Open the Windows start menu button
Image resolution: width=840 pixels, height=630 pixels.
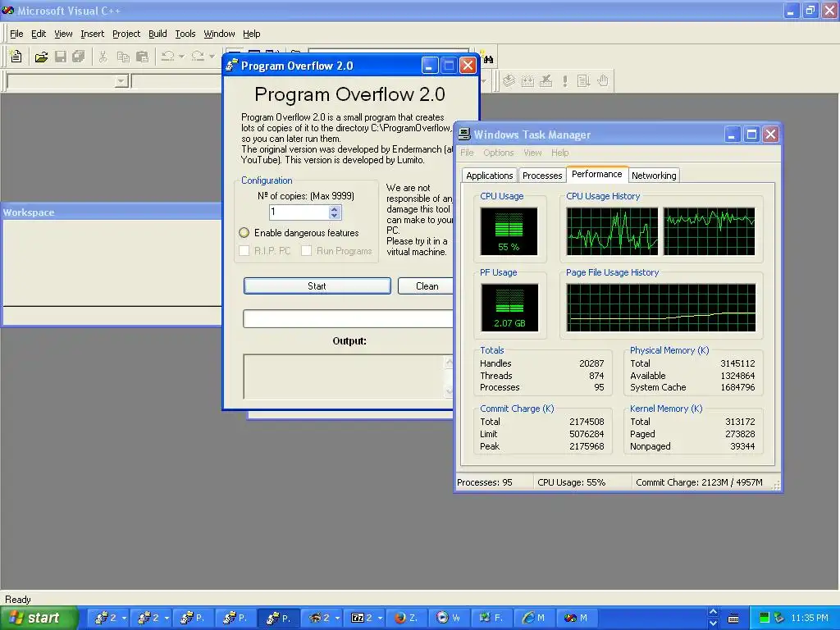click(x=39, y=618)
